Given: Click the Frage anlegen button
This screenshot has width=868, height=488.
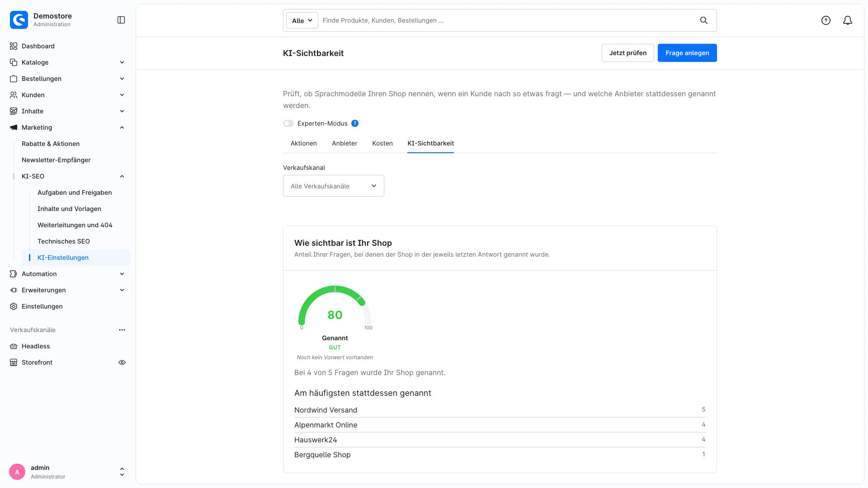Looking at the screenshot, I should (x=687, y=53).
